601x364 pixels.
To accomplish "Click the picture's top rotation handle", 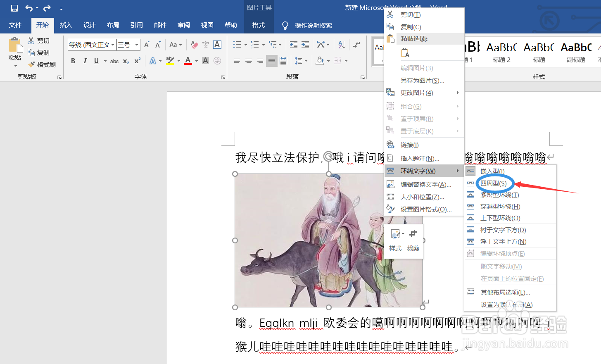I will [x=329, y=156].
